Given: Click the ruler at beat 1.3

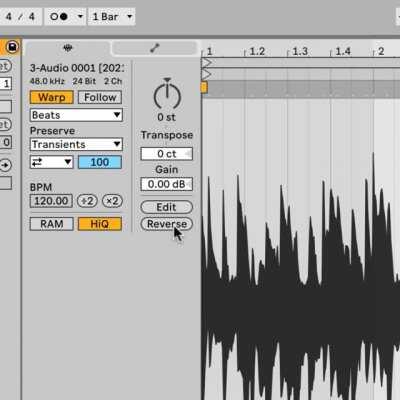Looking at the screenshot, I should tap(300, 51).
